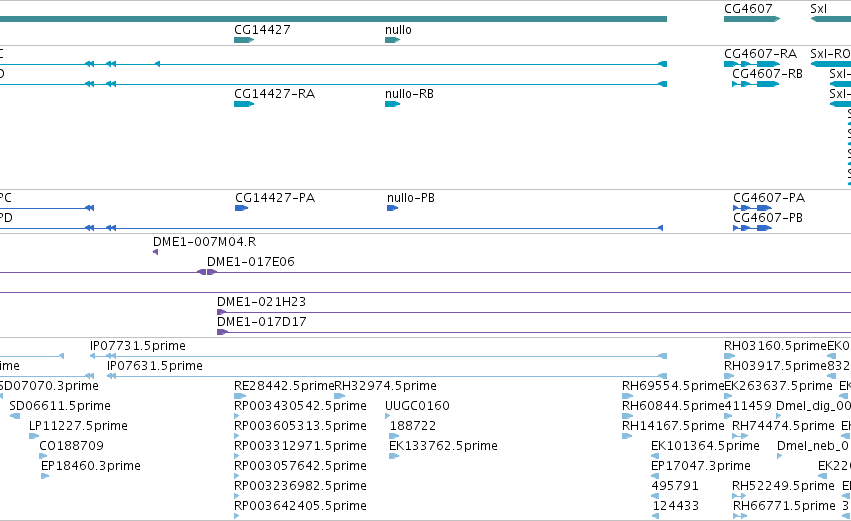Select the RP003430542.5prime EST label
This screenshot has width=851, height=521.
pos(300,406)
